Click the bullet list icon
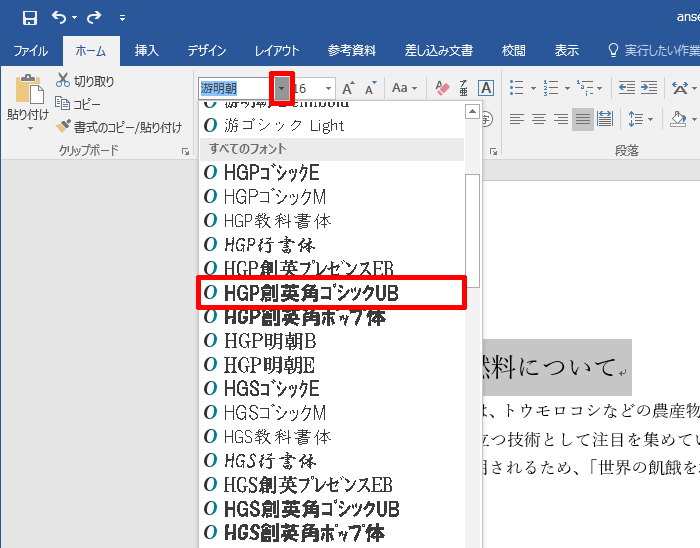This screenshot has height=548, width=700. [x=517, y=88]
